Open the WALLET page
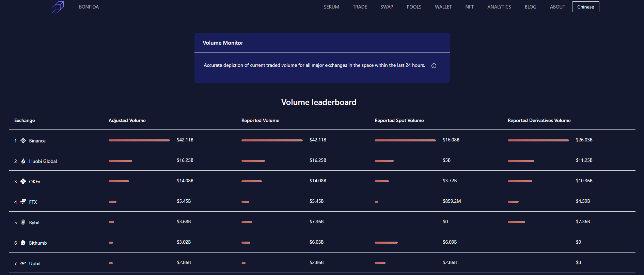Screen dimensions: 644x275 [443, 7]
